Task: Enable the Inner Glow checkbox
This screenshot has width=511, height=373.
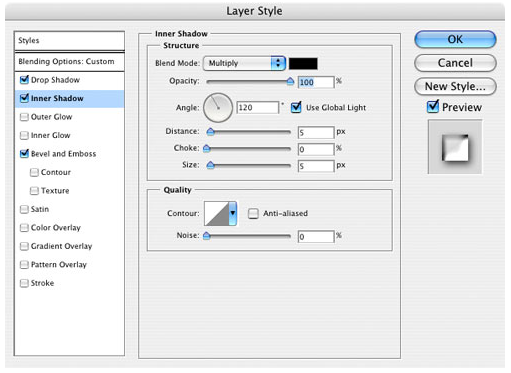Action: pos(24,135)
